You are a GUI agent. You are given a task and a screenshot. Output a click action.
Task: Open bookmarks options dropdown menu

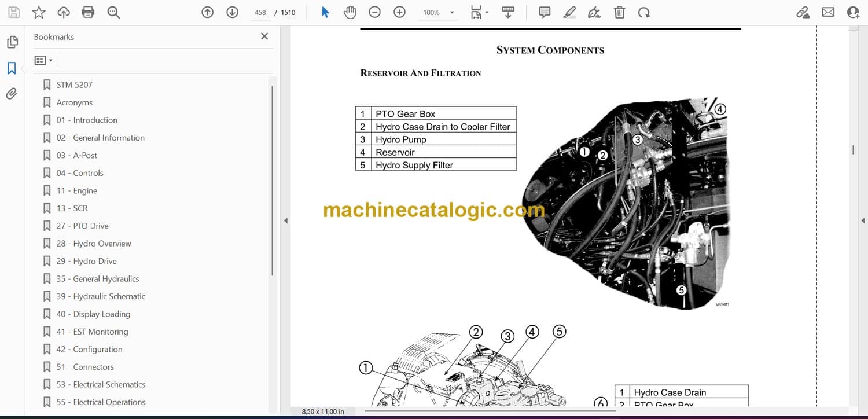(43, 60)
